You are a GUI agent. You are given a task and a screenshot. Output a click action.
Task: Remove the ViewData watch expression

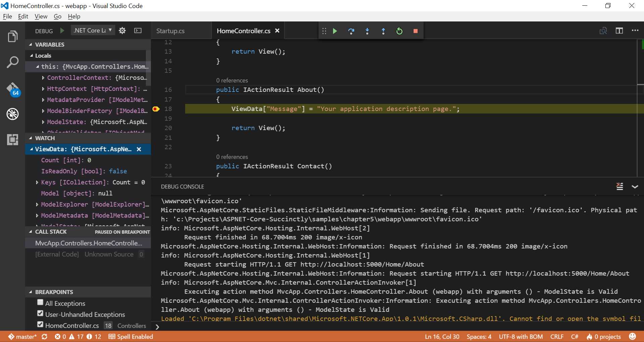[x=139, y=149]
